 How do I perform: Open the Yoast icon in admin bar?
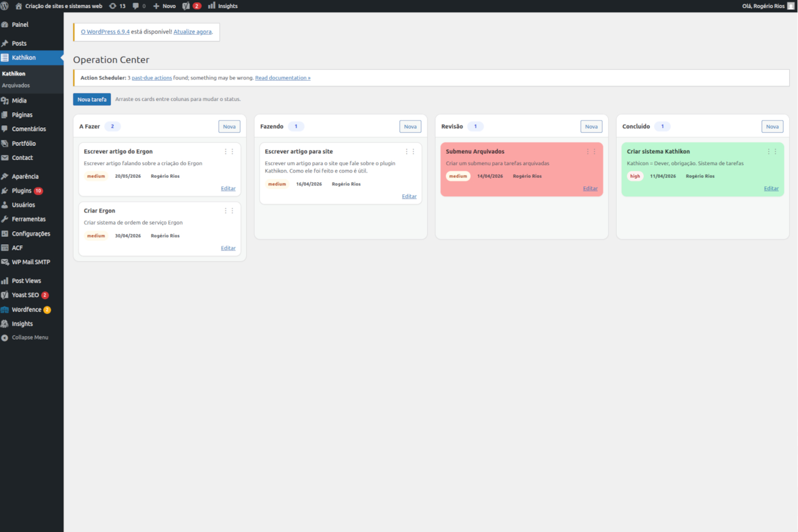(x=186, y=6)
